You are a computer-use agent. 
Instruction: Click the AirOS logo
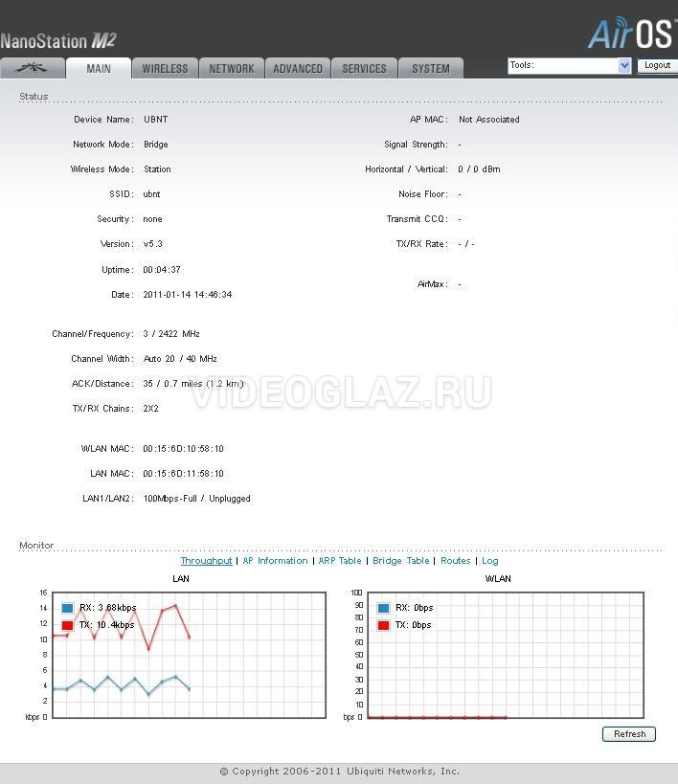click(631, 34)
